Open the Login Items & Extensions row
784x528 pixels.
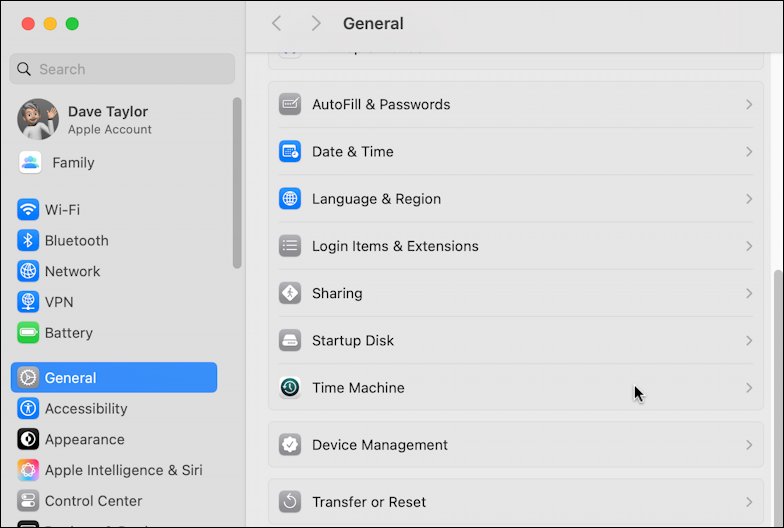click(x=516, y=246)
